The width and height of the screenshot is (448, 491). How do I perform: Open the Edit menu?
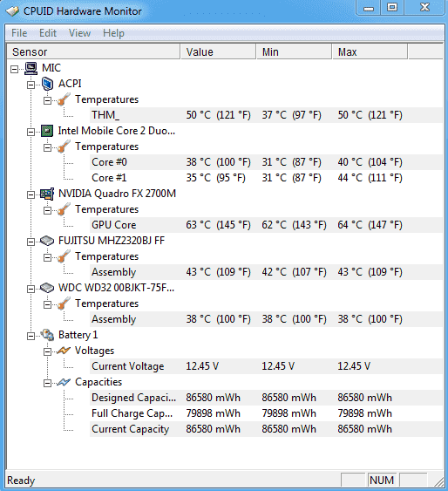coord(48,33)
